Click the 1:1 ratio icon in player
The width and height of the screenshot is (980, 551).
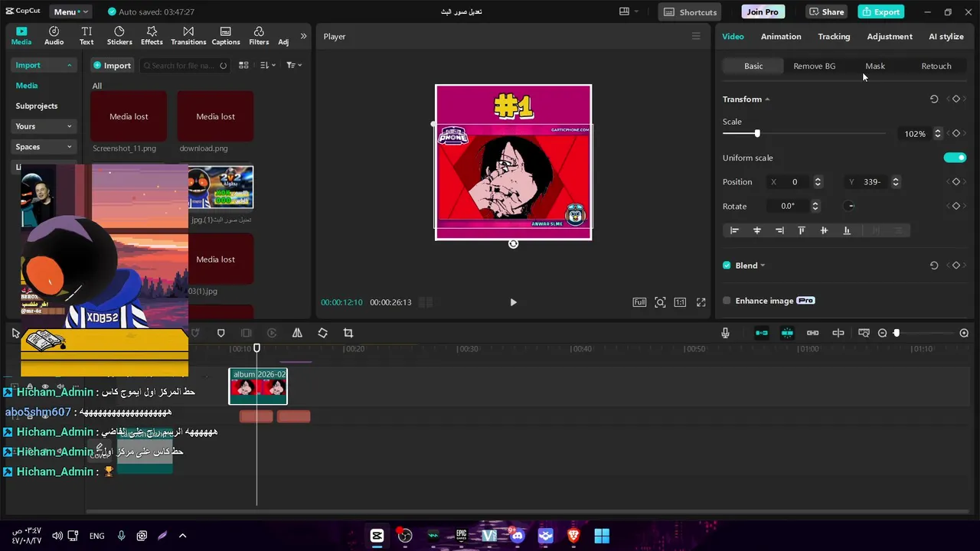pyautogui.click(x=680, y=302)
